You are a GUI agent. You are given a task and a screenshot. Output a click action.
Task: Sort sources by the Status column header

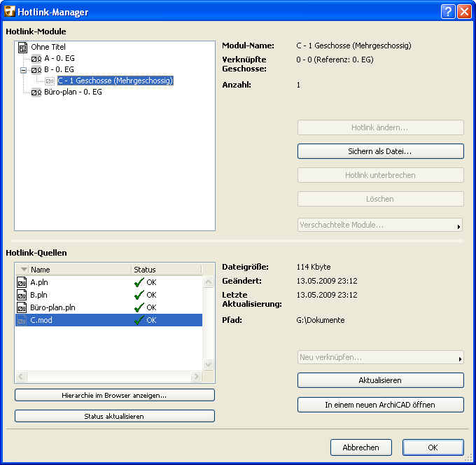tap(167, 270)
